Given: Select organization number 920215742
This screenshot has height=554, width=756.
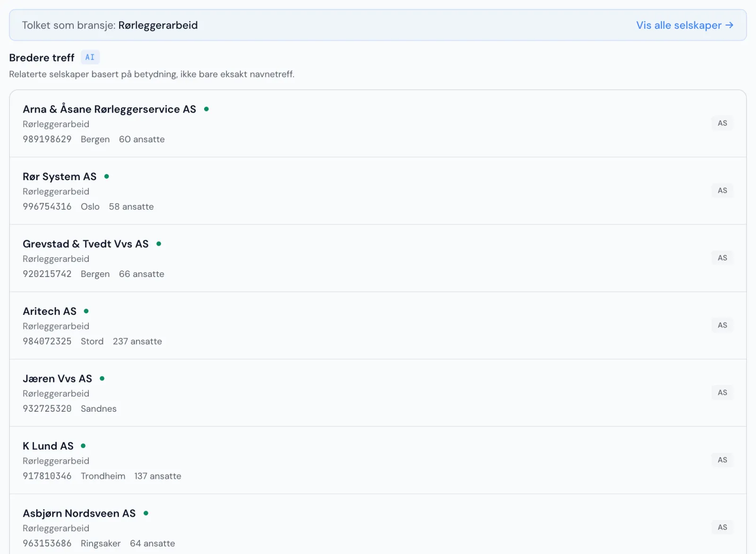Looking at the screenshot, I should 47,274.
